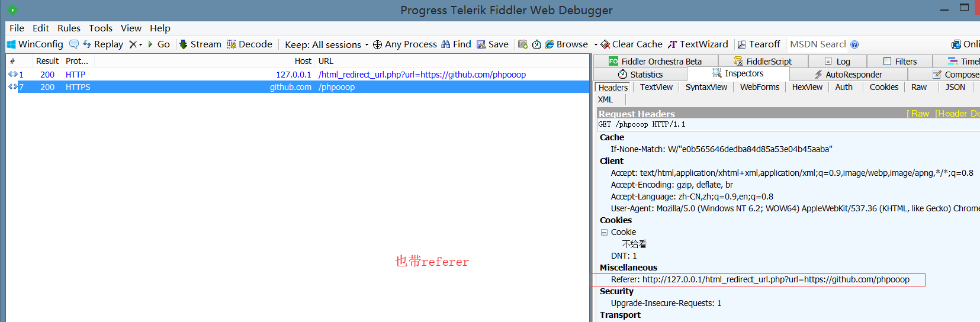Switch to the FiddlerScript tab

[x=763, y=62]
